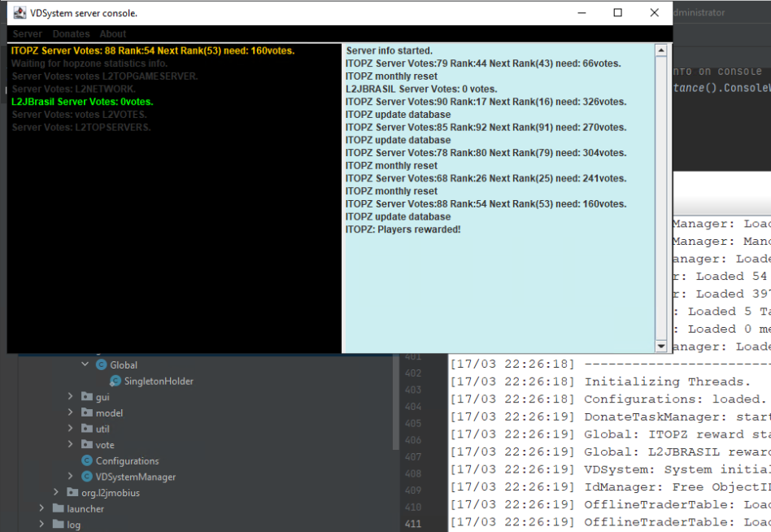This screenshot has width=771, height=532.
Task: Expand the VDSystemManager class node
Action: 70,476
